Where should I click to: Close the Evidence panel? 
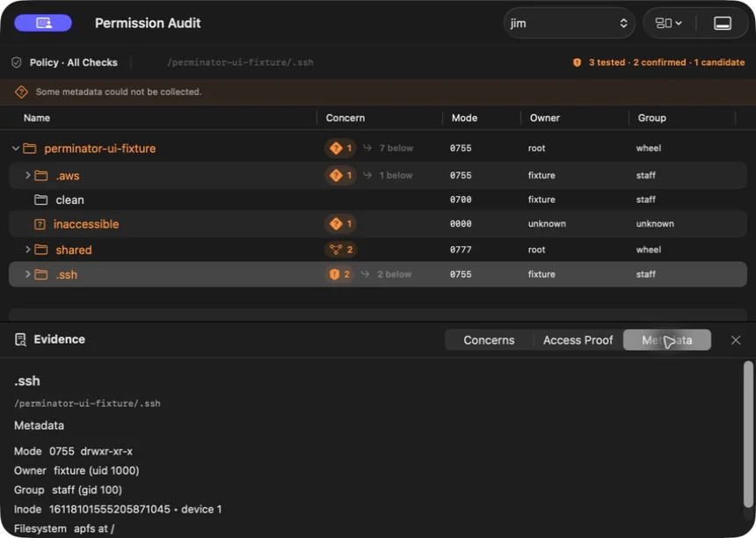tap(735, 340)
